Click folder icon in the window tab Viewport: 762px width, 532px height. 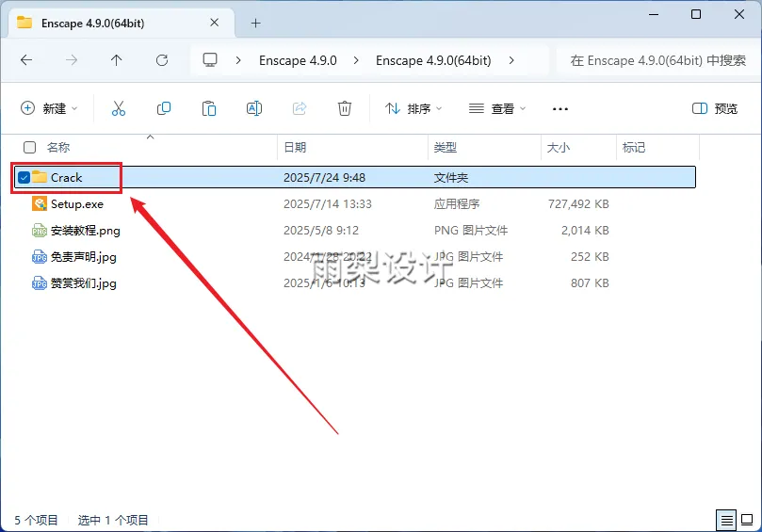pos(24,23)
